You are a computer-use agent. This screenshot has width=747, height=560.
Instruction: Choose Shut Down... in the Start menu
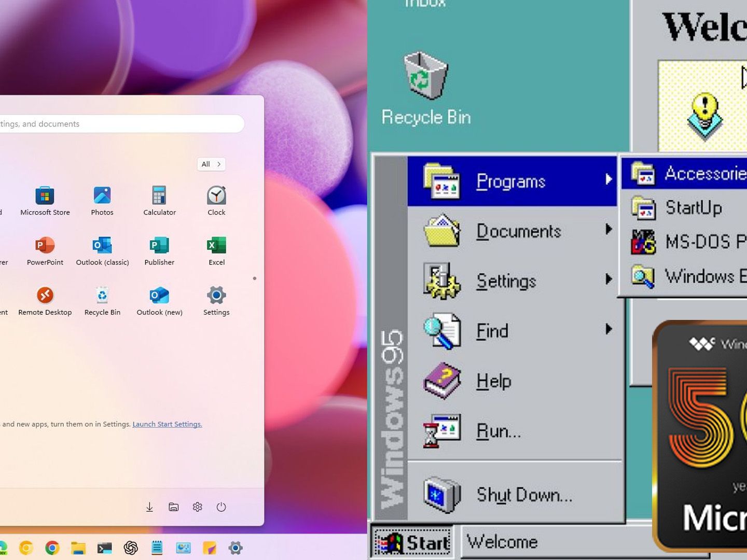click(x=513, y=495)
